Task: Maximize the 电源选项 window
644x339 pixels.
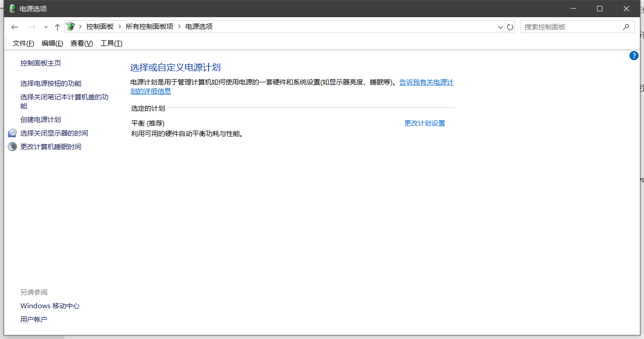Action: [x=600, y=9]
